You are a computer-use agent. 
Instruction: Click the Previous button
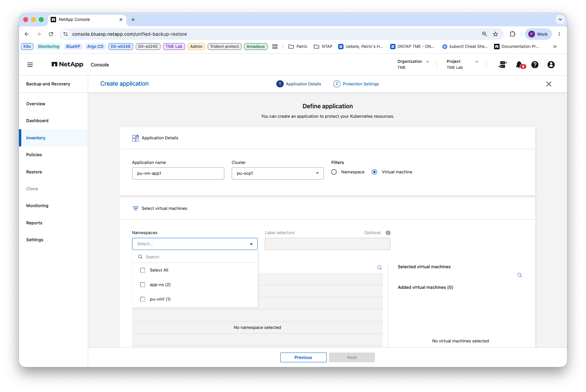[303, 358]
